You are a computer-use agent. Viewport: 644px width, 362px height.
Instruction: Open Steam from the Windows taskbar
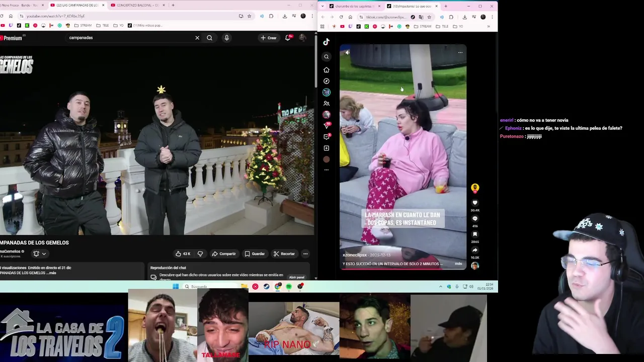[266, 287]
